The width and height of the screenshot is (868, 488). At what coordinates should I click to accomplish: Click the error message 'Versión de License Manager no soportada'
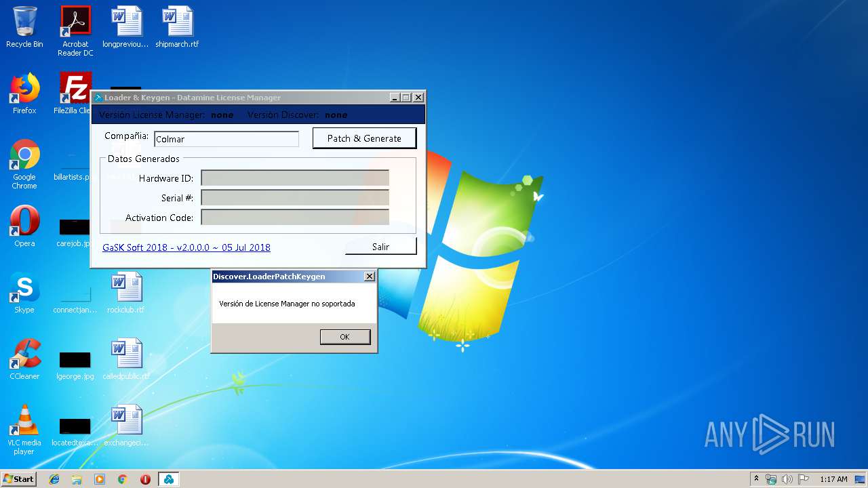point(287,304)
